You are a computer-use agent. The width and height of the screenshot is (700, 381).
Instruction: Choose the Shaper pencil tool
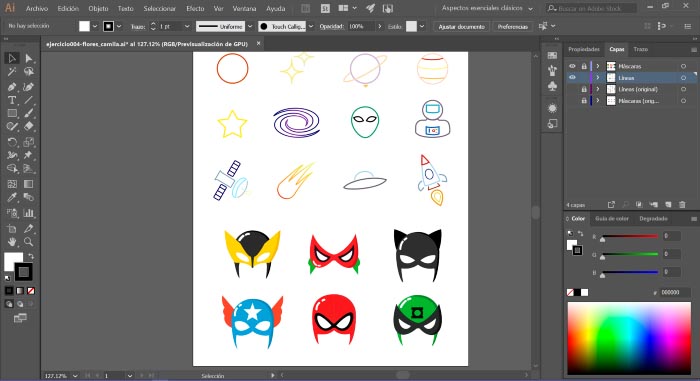12,127
